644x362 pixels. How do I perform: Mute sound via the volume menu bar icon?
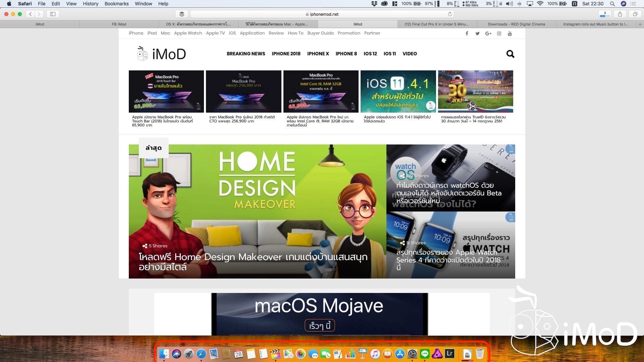[509, 4]
